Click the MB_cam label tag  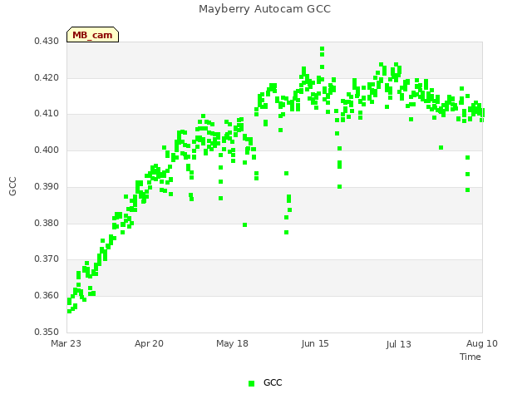click(92, 35)
